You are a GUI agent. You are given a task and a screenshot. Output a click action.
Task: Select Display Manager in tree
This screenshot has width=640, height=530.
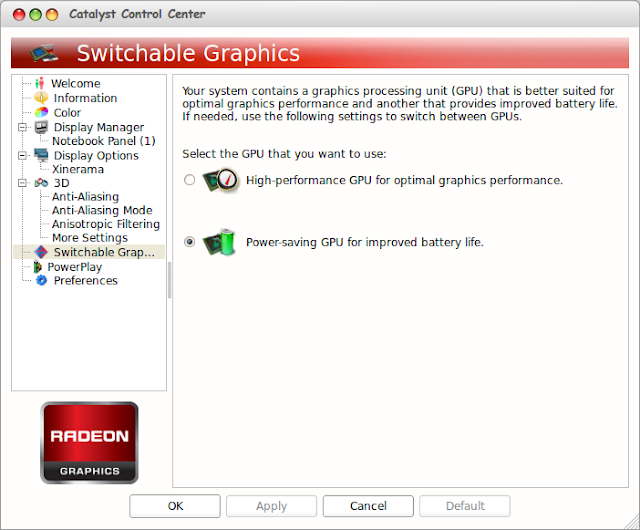click(99, 127)
